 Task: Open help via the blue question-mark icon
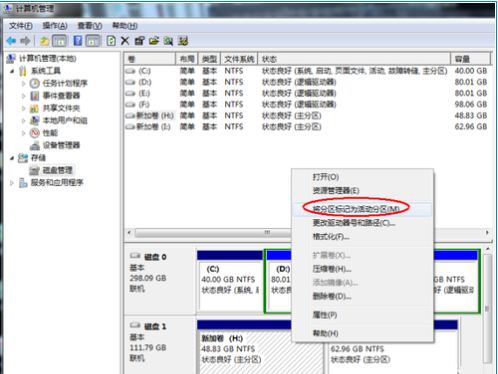(78, 41)
